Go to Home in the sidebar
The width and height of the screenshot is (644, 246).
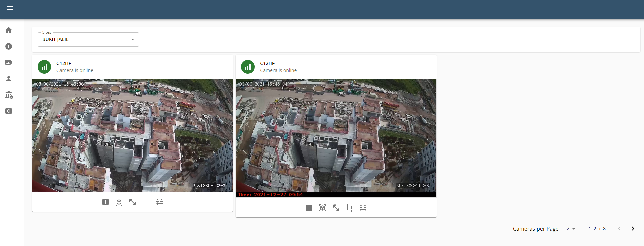pos(9,30)
